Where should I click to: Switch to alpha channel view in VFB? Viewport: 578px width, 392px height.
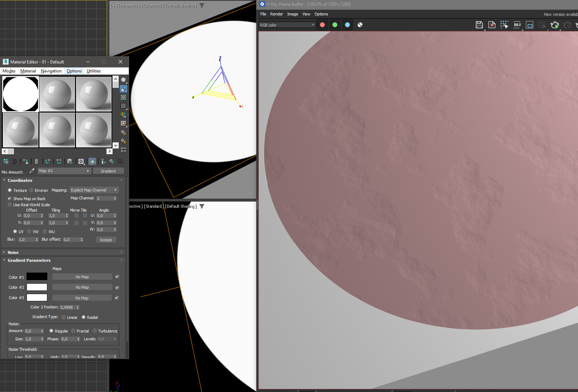click(x=360, y=25)
